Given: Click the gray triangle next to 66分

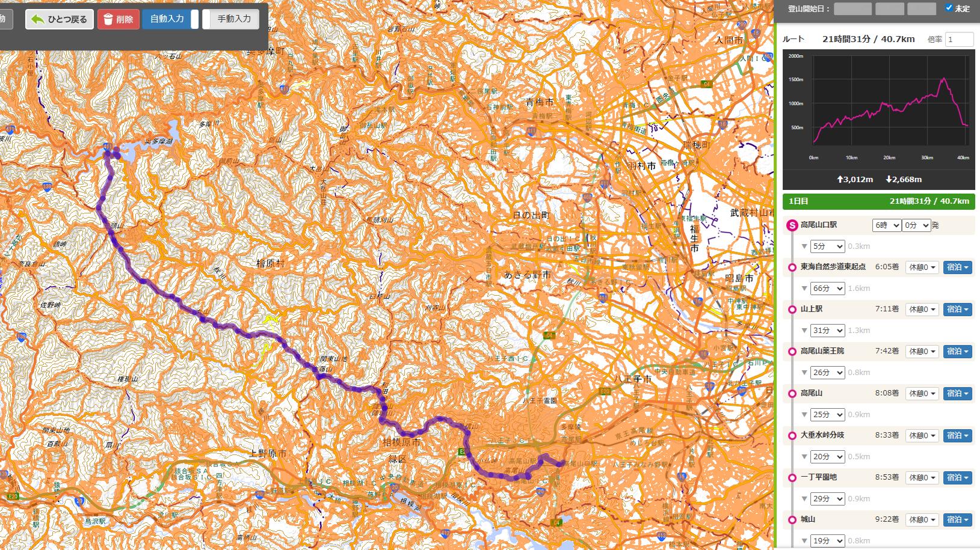Looking at the screenshot, I should tap(804, 289).
